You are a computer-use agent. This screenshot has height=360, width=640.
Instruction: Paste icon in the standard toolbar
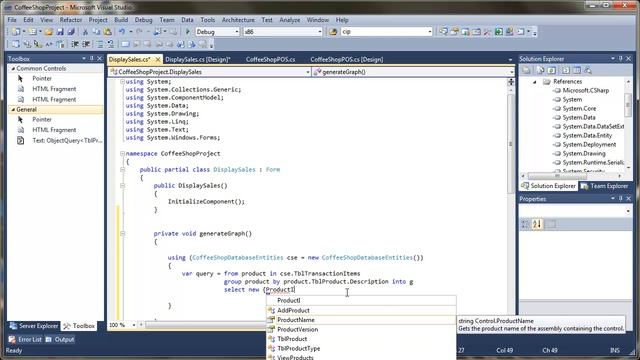pos(107,32)
